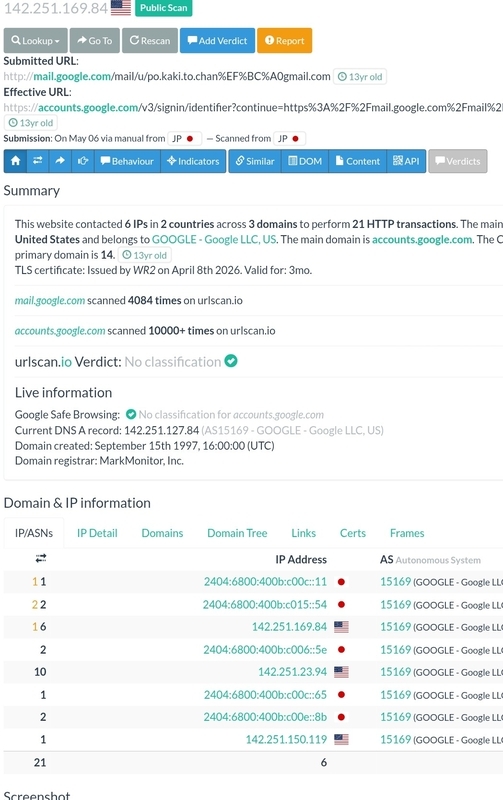
Task: Open the Verdicts tab
Action: [458, 161]
